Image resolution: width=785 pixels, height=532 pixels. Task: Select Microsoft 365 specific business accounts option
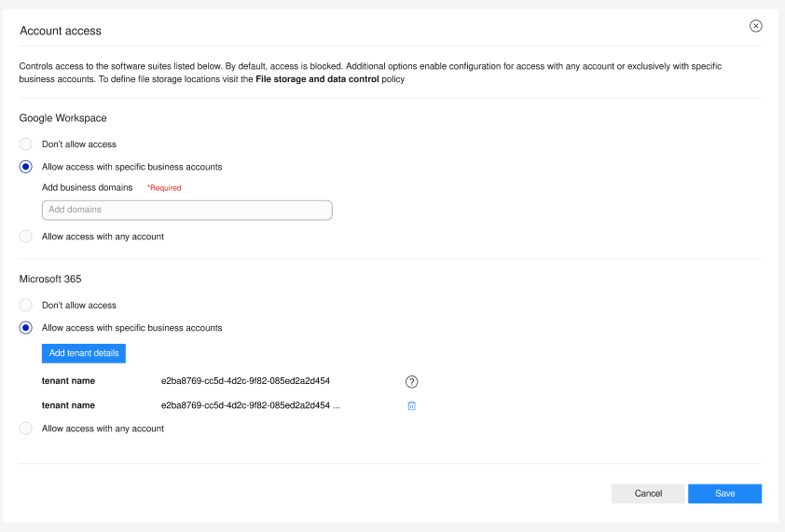point(25,328)
